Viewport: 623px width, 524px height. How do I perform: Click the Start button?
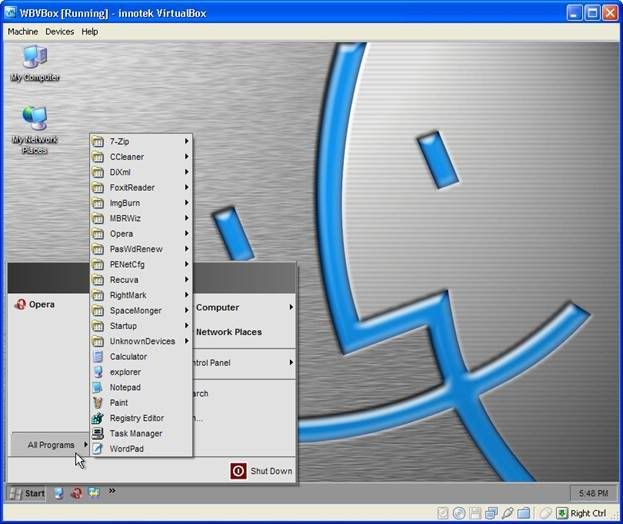pos(27,494)
